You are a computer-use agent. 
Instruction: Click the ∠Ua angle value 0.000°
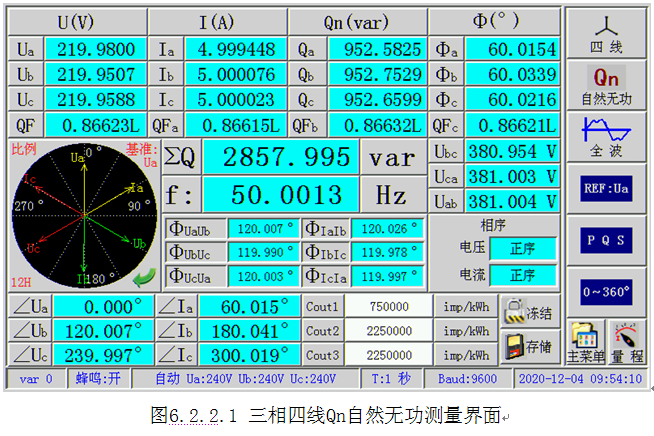click(104, 307)
